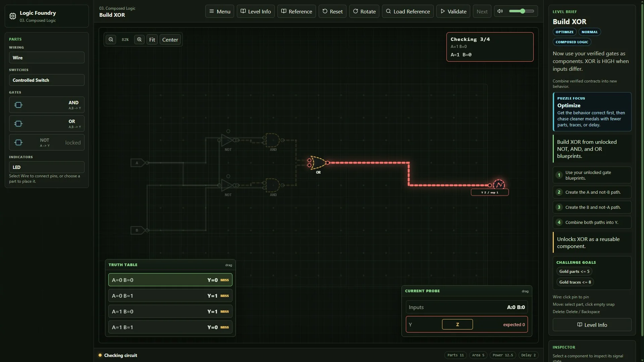644x362 pixels.
Task: Select truth table row A=0 B=0
Action: coord(170,280)
